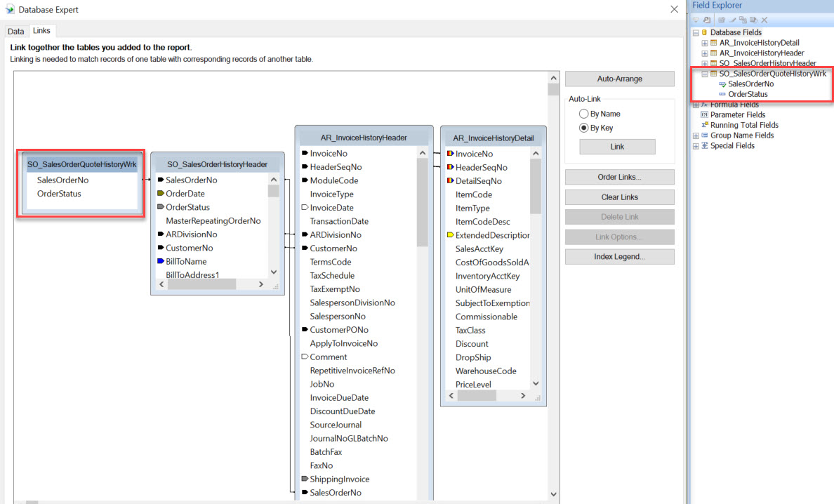Select OrderStatus in SO_SalesOrderQuoteHistoryWrk table box

[59, 194]
